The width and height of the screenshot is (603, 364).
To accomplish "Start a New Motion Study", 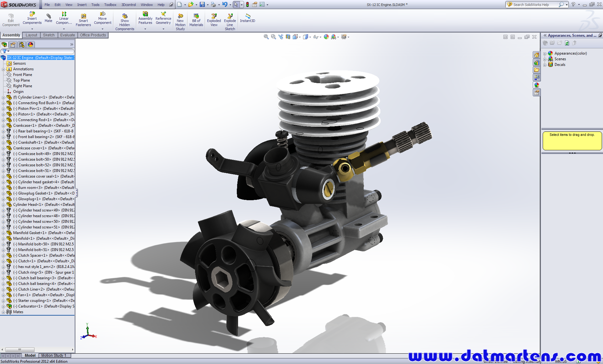I will (x=180, y=22).
